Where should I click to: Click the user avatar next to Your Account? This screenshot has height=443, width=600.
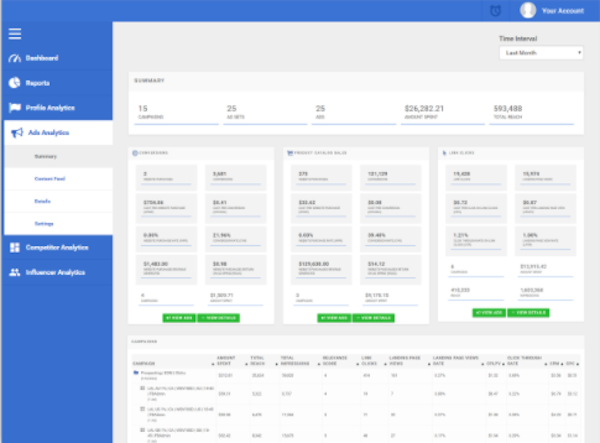(x=528, y=11)
